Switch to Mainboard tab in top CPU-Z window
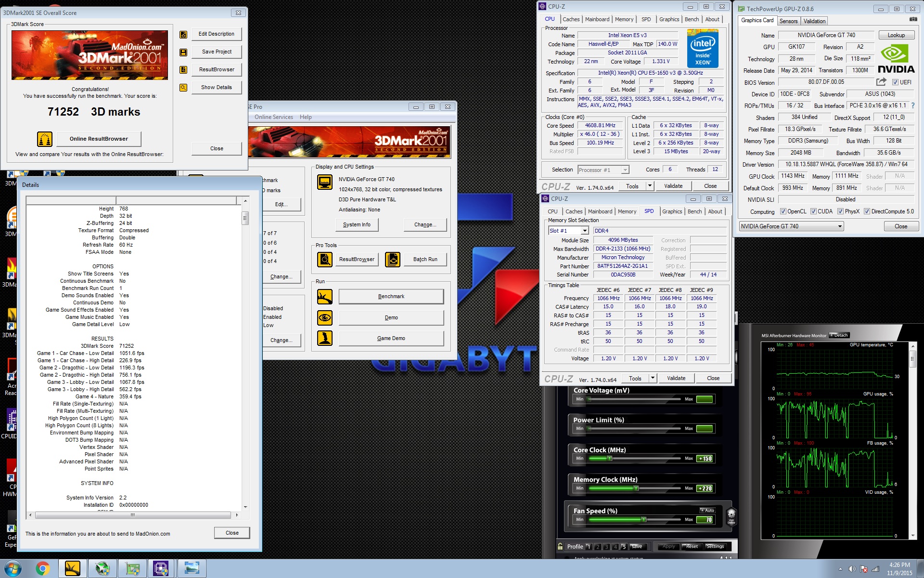The height and width of the screenshot is (578, 924). (x=597, y=19)
